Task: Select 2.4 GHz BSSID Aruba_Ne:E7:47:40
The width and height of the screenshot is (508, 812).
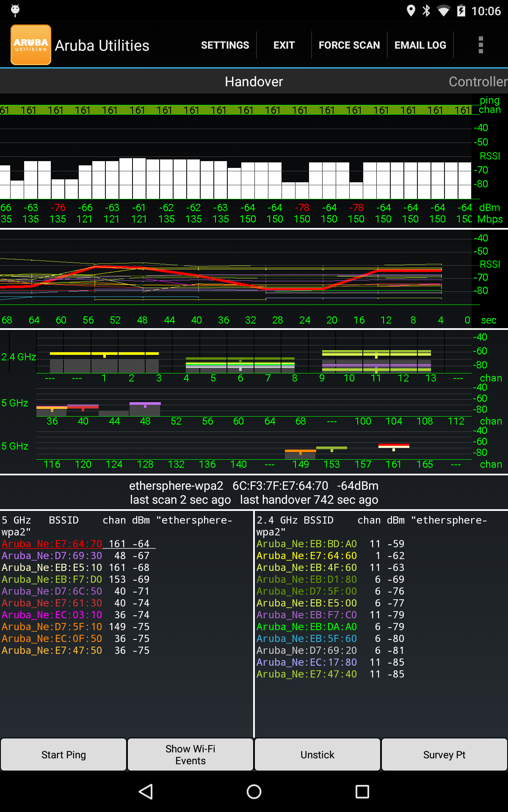Action: [331, 674]
